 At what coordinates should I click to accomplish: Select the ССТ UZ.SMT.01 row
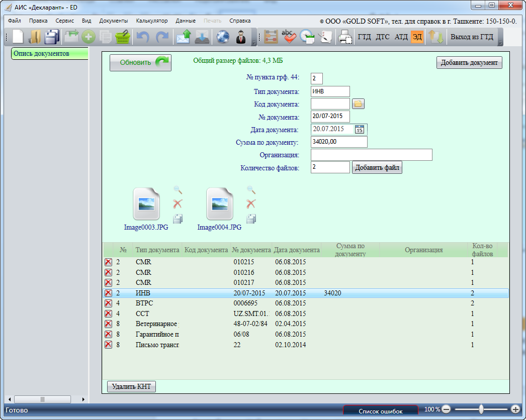point(306,313)
